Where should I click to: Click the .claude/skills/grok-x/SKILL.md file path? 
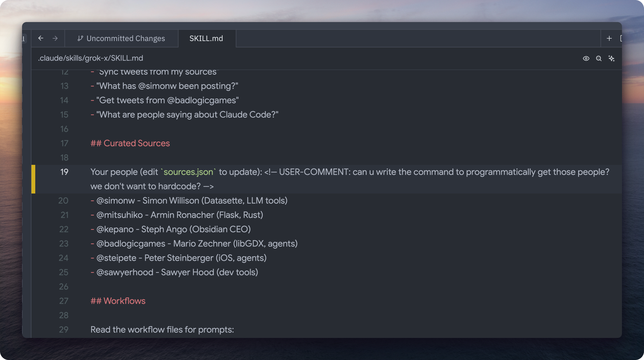tap(90, 58)
